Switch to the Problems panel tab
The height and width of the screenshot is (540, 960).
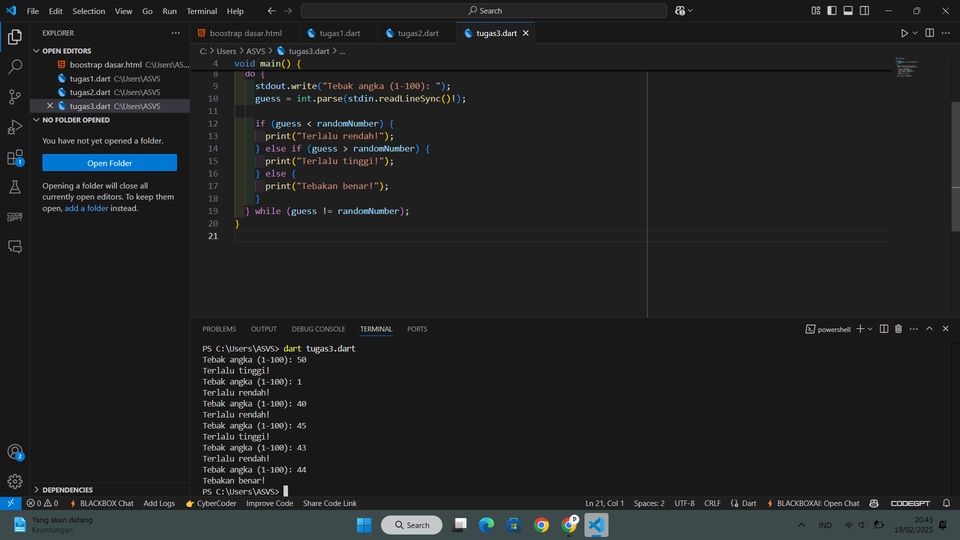pos(219,329)
